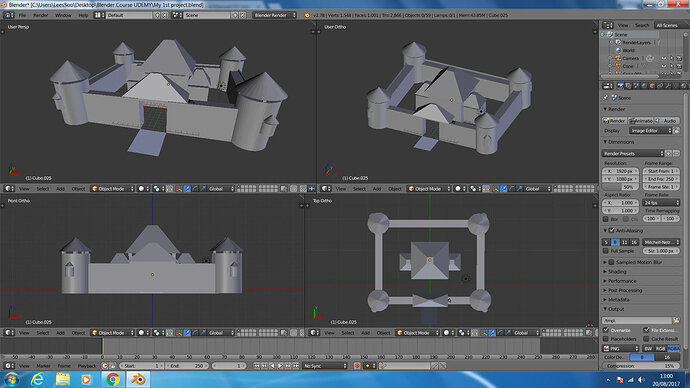This screenshot has width=690, height=388.
Task: Expand the Performance panel
Action: (621, 281)
